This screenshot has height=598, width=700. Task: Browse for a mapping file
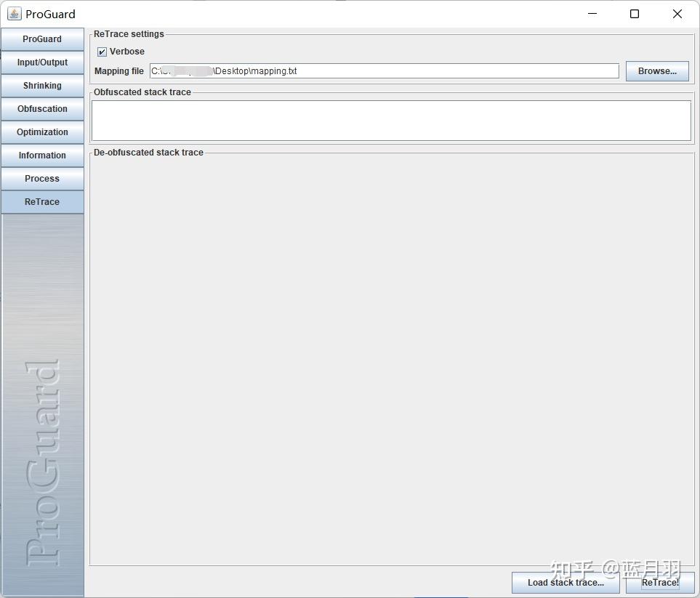click(657, 71)
